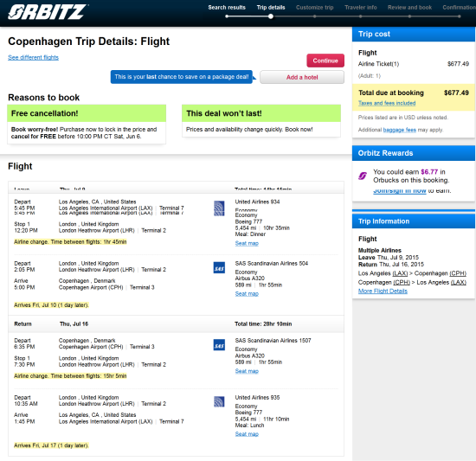The width and height of the screenshot is (476, 461).
Task: Open Seat map for SAS 1507
Action: click(x=247, y=371)
